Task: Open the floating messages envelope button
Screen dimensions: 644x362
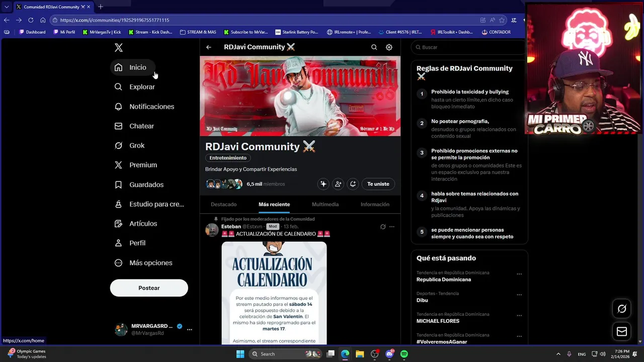Action: pyautogui.click(x=622, y=331)
